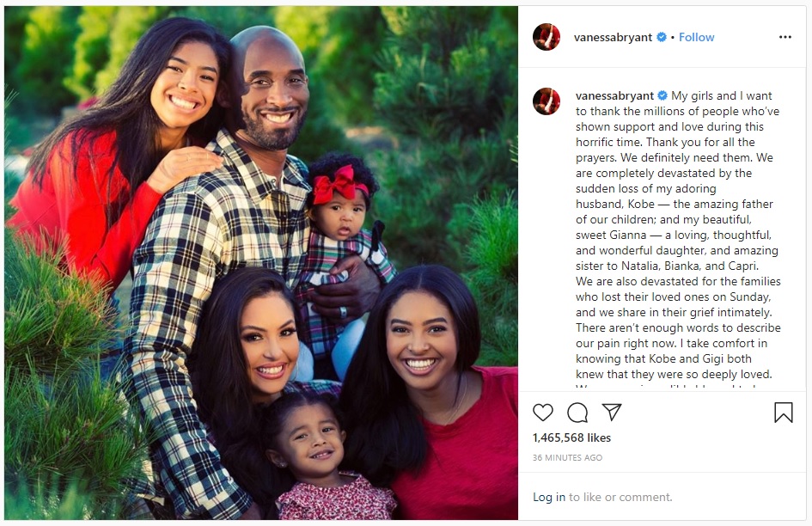View the 1,465,568 likes list
The width and height of the screenshot is (812, 526).
tap(571, 437)
